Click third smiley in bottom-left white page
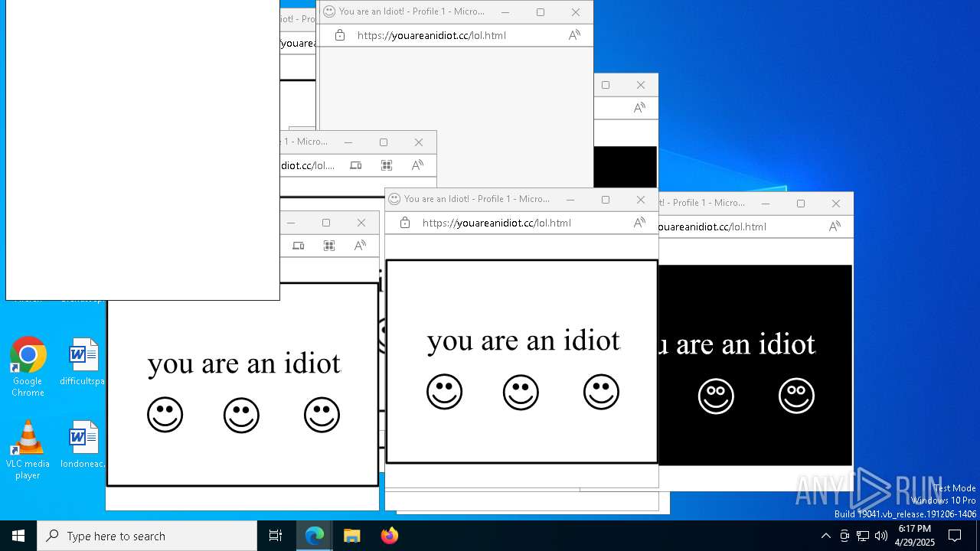Screen dimensions: 980x551 322,415
